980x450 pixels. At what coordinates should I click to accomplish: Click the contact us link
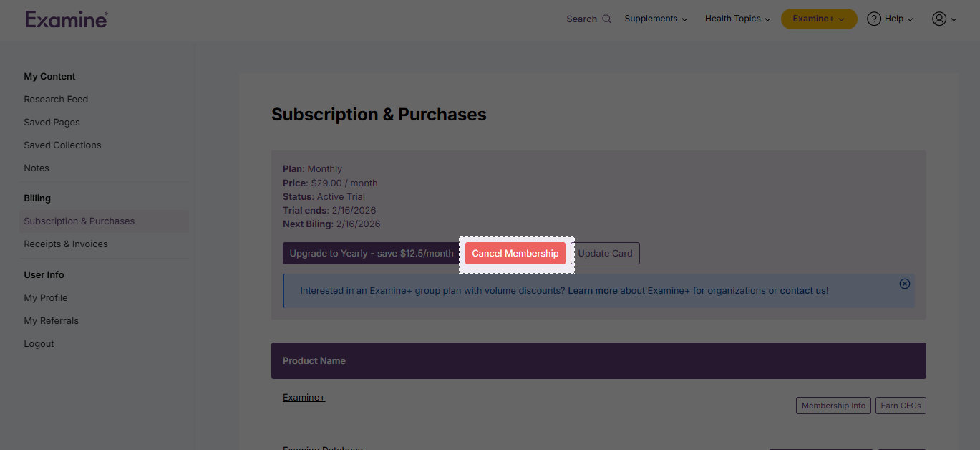804,291
